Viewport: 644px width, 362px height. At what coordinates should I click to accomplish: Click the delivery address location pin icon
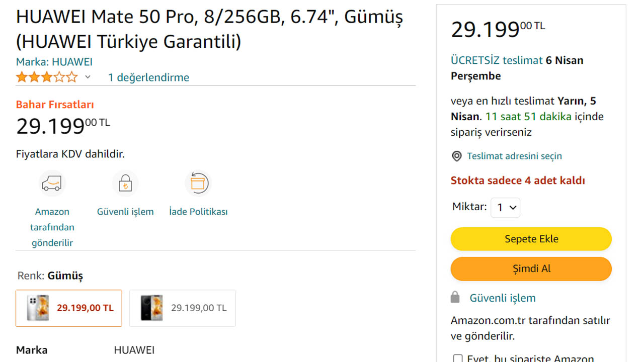[x=456, y=156]
